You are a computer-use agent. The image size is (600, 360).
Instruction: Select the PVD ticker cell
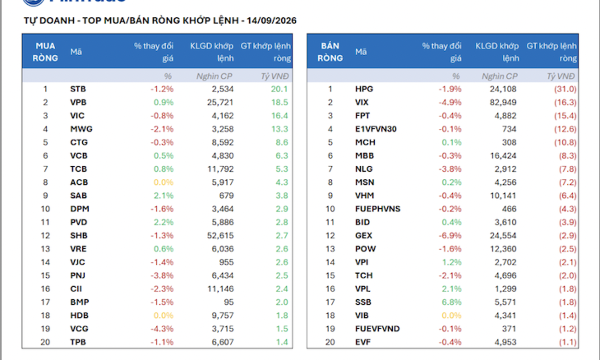pos(78,222)
